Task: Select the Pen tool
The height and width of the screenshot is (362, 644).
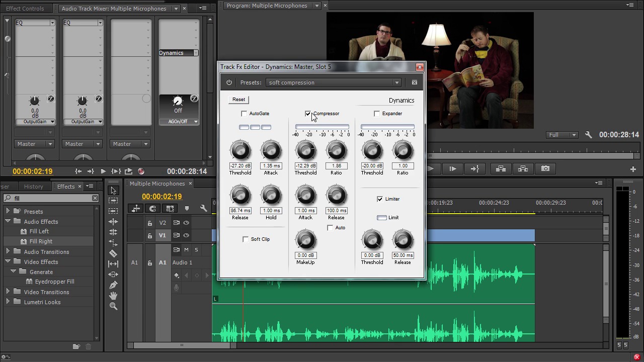Action: [113, 285]
